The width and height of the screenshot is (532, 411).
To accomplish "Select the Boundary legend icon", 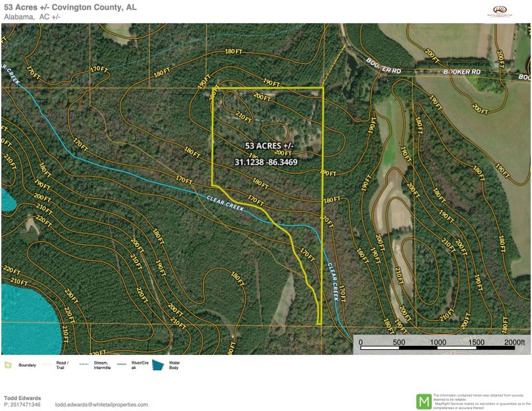I will [8, 364].
